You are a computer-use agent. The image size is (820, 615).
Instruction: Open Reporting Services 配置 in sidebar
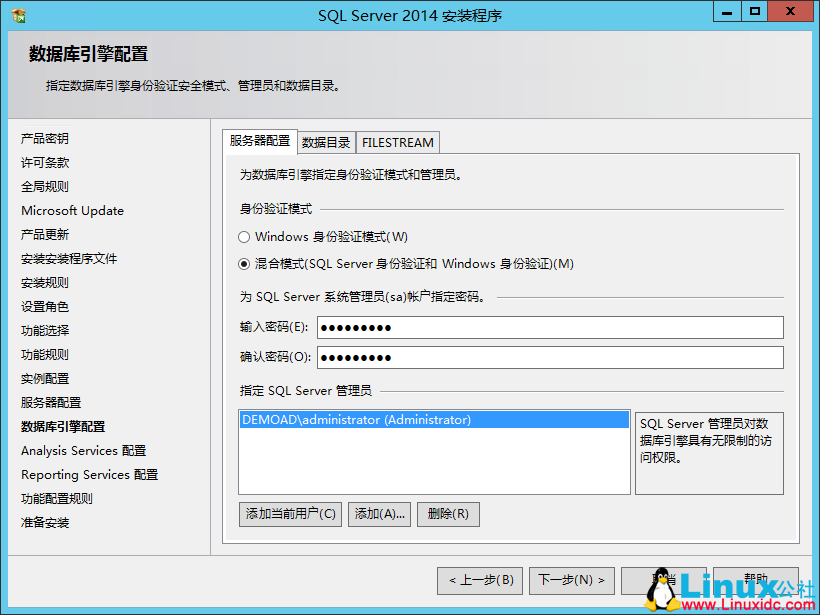pos(88,474)
